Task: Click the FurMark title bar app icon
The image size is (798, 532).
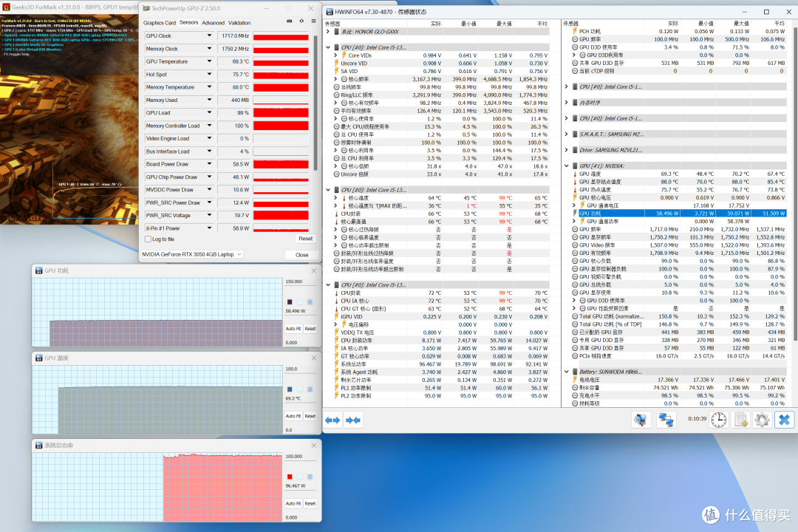Action: 6,7
